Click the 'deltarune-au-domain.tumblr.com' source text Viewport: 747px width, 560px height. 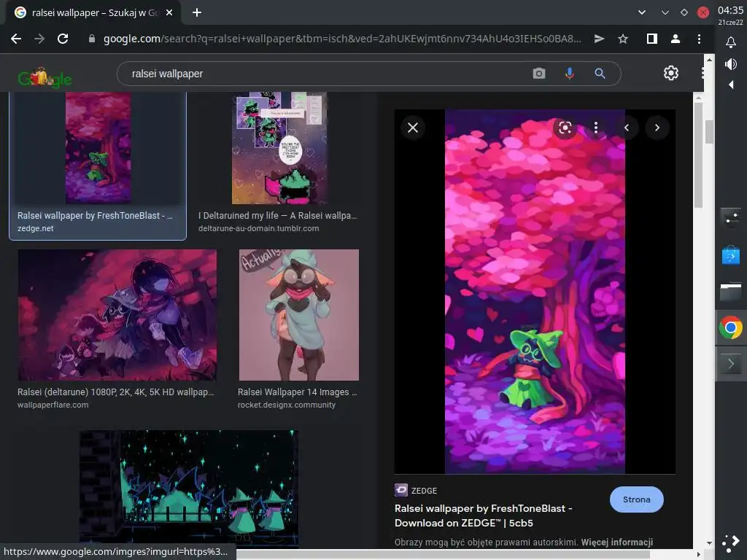click(259, 228)
